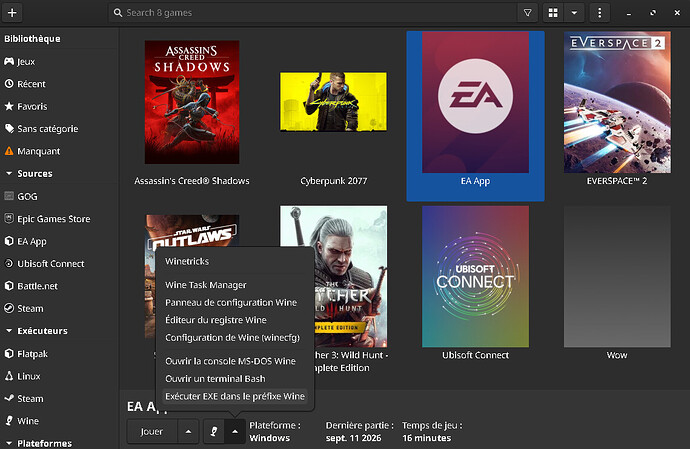Choose Exécuter EXE dans le préfixe Wine
Image resolution: width=690 pixels, height=449 pixels.
235,397
